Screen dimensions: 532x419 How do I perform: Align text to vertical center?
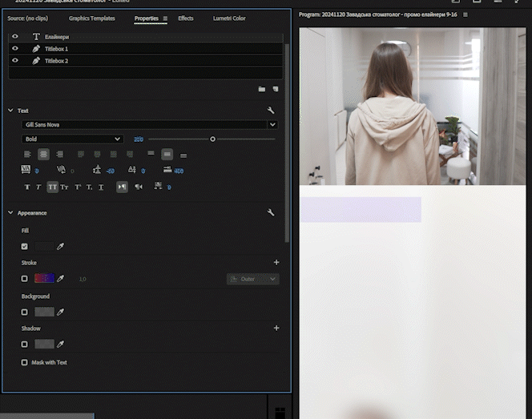pos(167,155)
